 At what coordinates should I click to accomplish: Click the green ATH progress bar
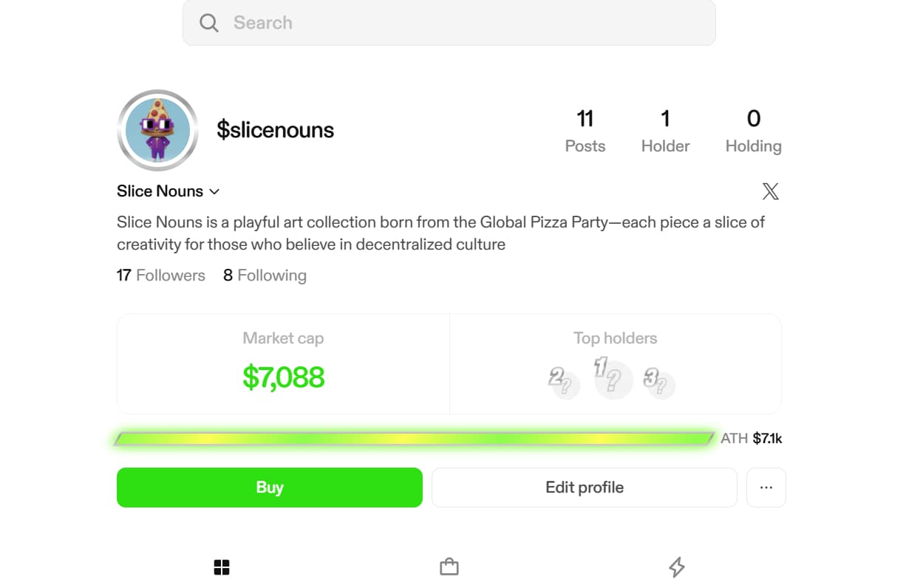click(414, 439)
